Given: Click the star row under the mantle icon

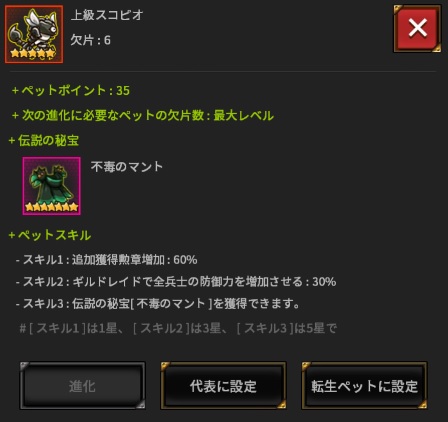Looking at the screenshot, I should (52, 207).
